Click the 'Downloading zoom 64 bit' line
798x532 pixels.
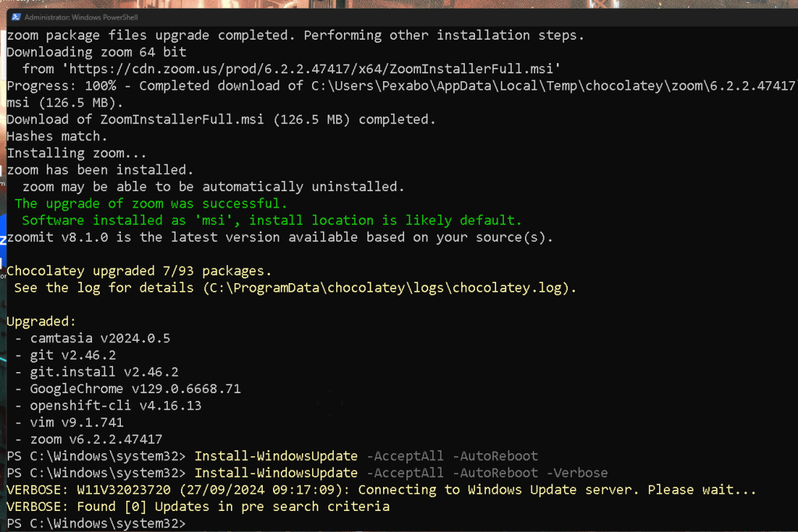coord(97,52)
